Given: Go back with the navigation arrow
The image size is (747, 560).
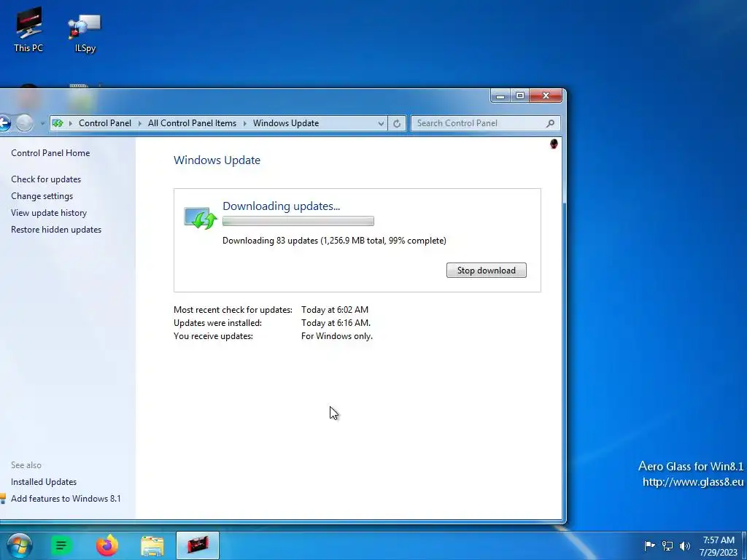Looking at the screenshot, I should coord(4,123).
